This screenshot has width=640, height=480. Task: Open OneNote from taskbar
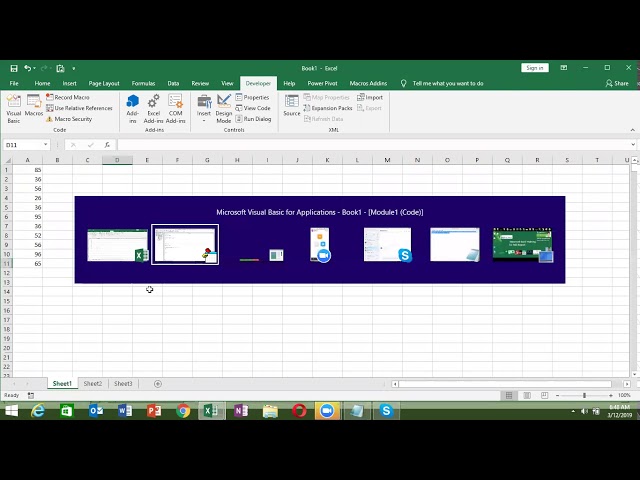(x=241, y=411)
